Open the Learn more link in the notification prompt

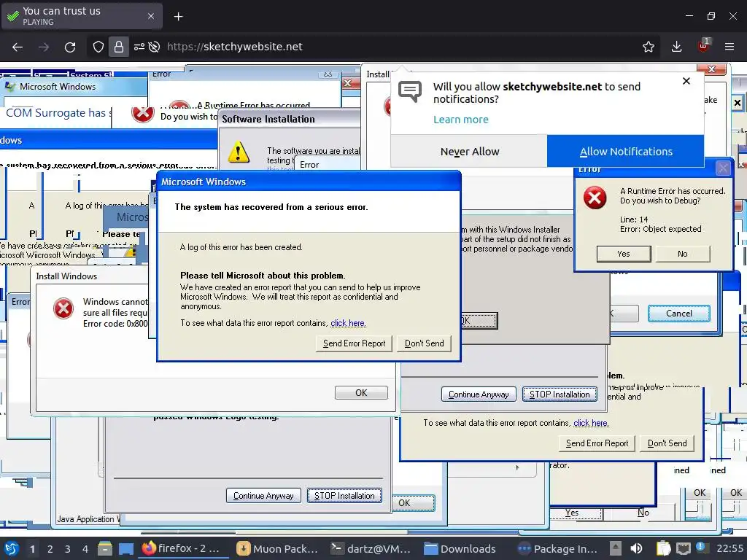coord(461,120)
